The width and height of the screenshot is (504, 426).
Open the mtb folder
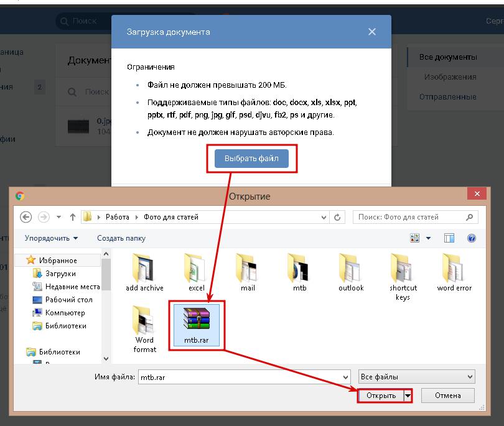tap(299, 272)
